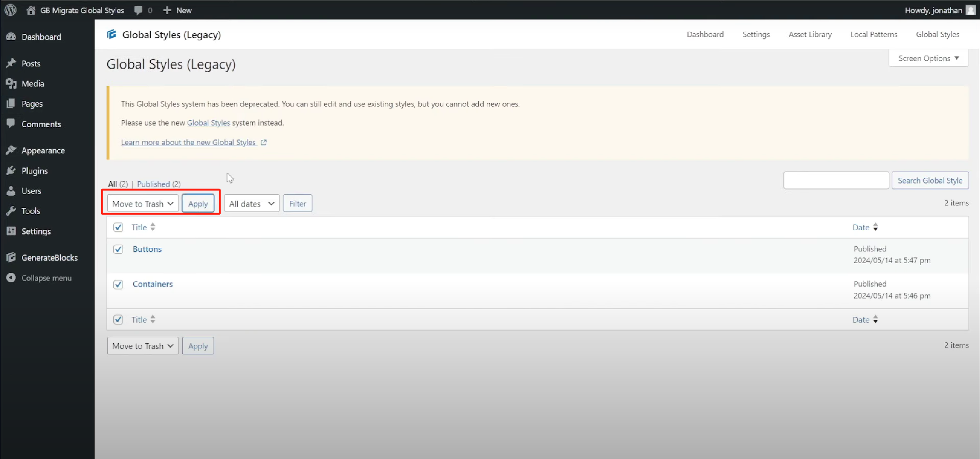980x459 pixels.
Task: Open the All dates filter dropdown
Action: coord(252,203)
